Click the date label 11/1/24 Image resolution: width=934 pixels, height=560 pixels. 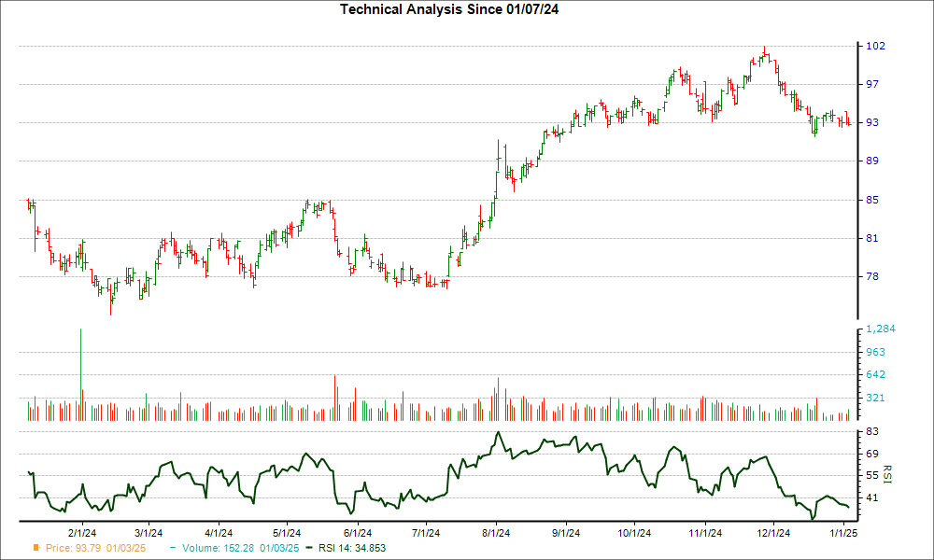705,533
